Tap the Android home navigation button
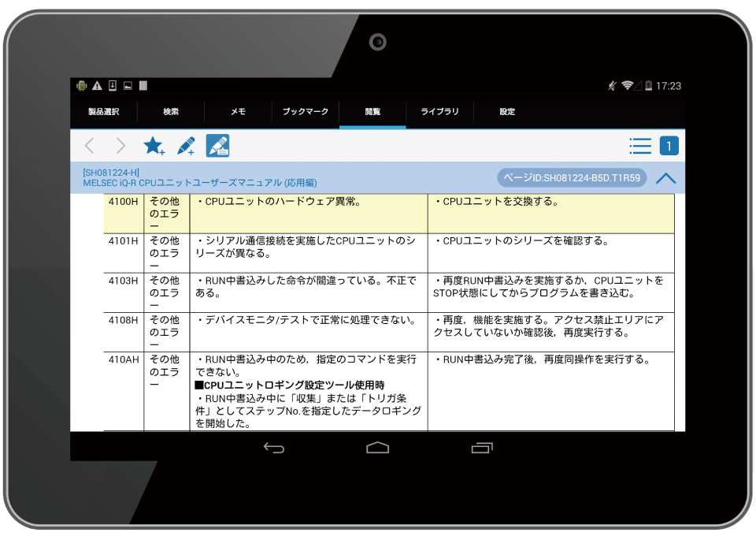 click(378, 448)
